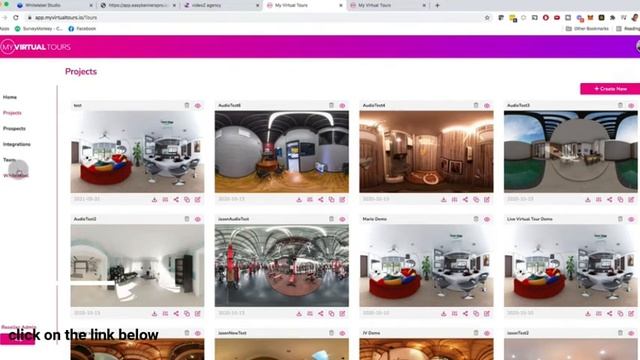Viewport: 640px width, 360px height.
Task: Toggle visibility eye on AudioTest2
Action: pyautogui.click(x=198, y=220)
